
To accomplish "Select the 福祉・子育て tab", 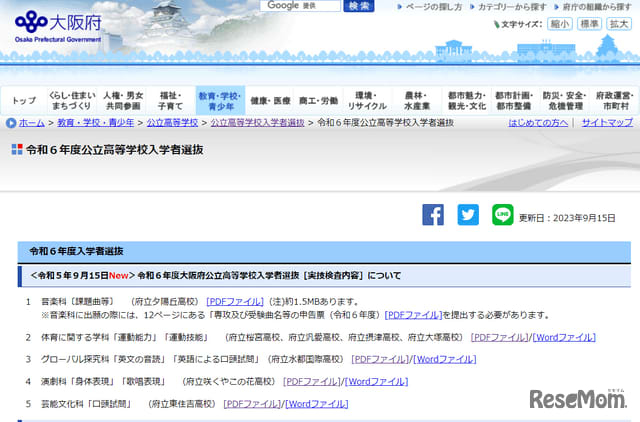I will pyautogui.click(x=171, y=100).
